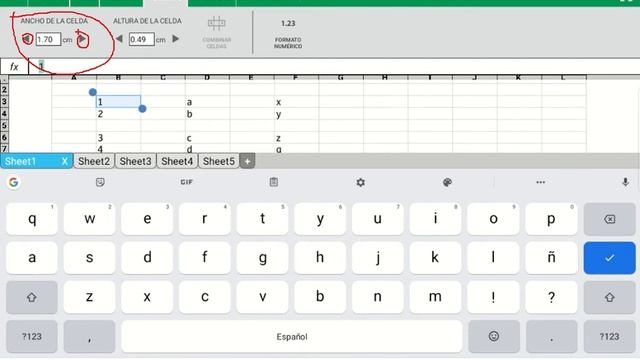640x360 pixels.
Task: Select row header 3
Action: pyautogui.click(x=4, y=102)
